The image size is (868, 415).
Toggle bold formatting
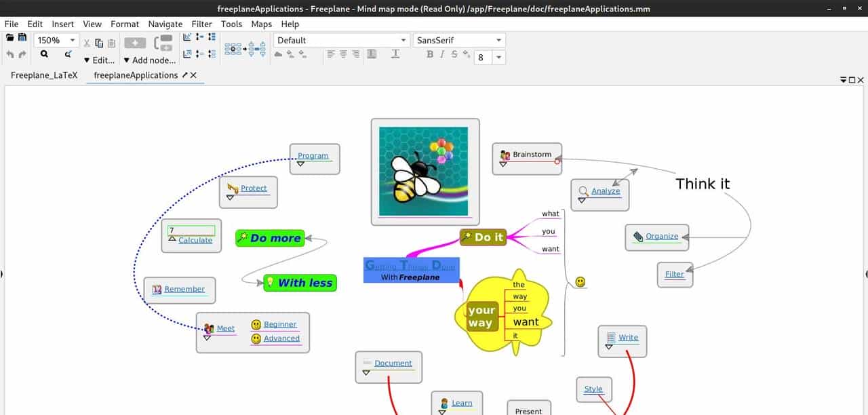coord(430,54)
